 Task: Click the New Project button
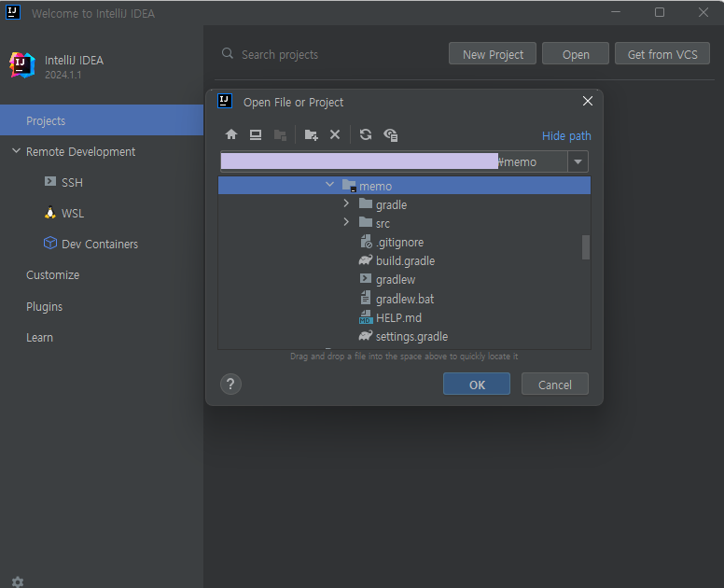coord(493,53)
